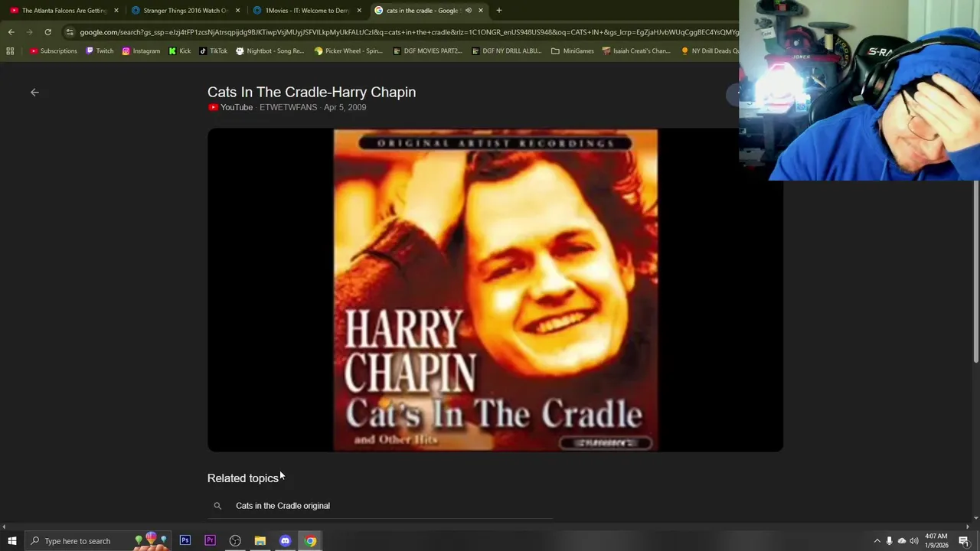Open the Chrome apps grid icon

[10, 51]
